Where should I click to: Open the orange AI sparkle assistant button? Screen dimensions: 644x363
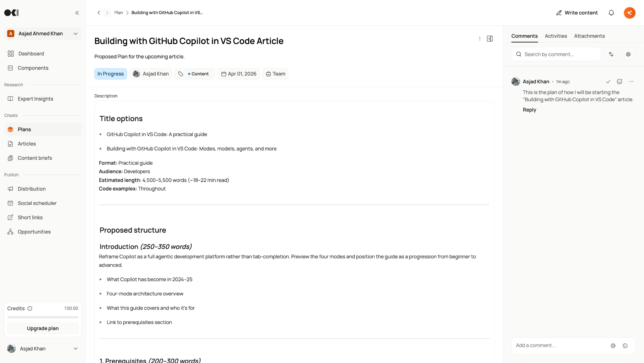tap(630, 13)
